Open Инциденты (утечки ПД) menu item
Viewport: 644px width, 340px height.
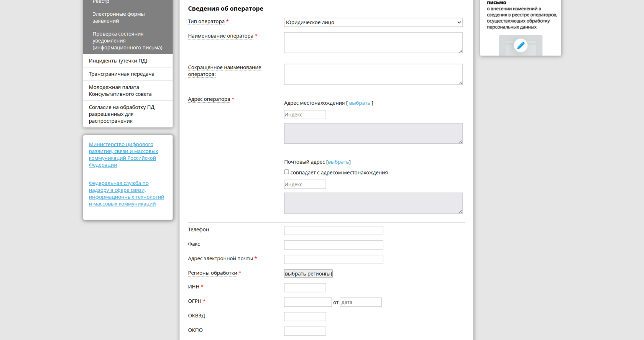click(128, 61)
